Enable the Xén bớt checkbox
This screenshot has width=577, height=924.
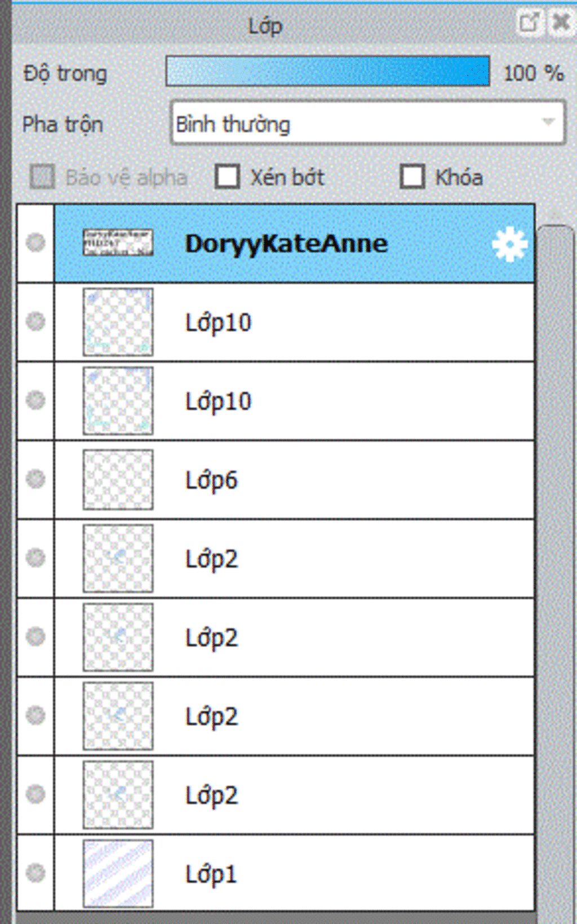click(228, 176)
